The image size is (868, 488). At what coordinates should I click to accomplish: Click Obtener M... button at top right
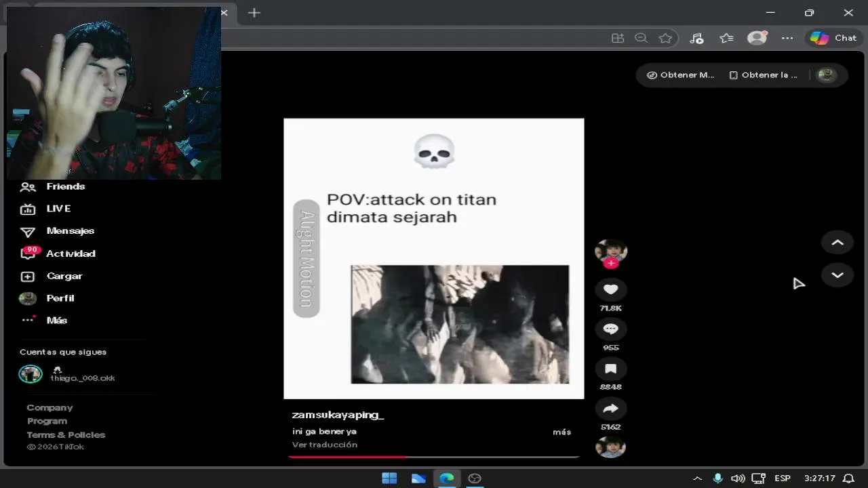(x=681, y=75)
